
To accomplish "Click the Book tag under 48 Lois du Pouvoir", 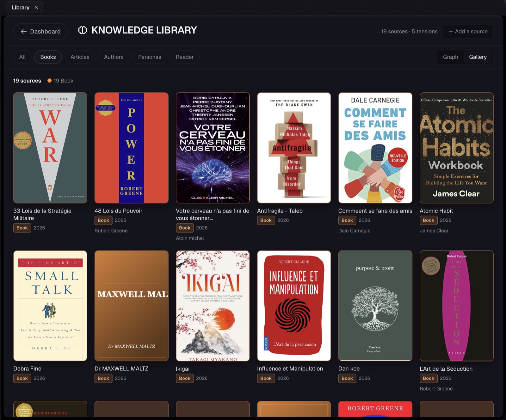I will pyautogui.click(x=103, y=220).
